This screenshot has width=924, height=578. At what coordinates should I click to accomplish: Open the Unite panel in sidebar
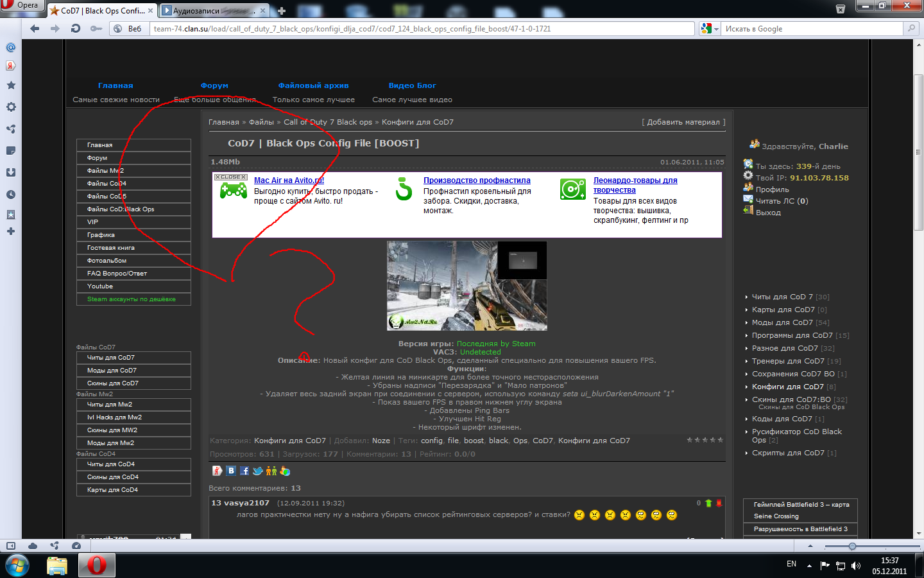11,128
